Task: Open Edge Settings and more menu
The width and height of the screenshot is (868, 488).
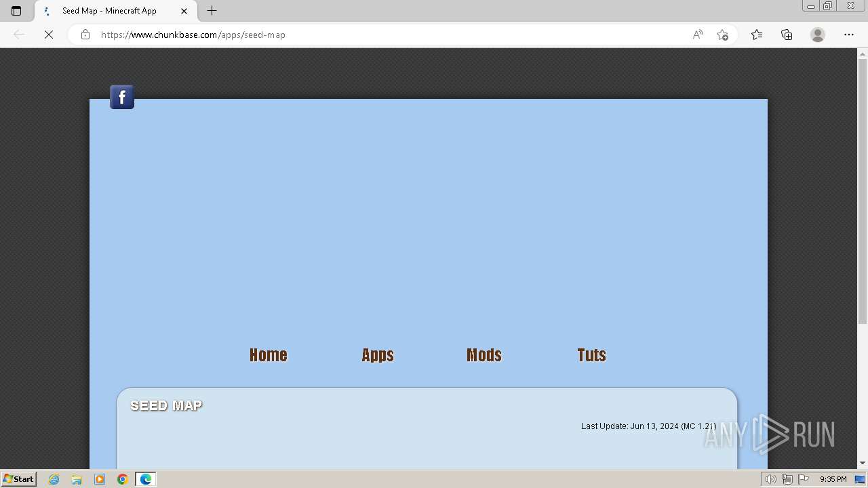Action: pyautogui.click(x=849, y=35)
